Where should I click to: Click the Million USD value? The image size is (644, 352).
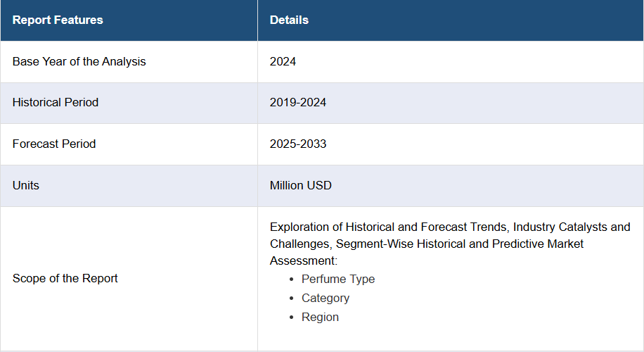click(300, 185)
